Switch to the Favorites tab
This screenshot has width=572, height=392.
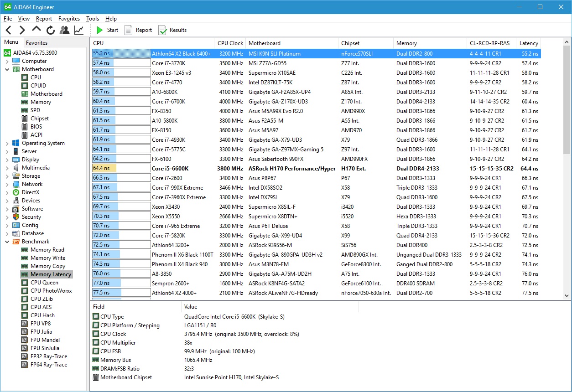click(x=36, y=42)
